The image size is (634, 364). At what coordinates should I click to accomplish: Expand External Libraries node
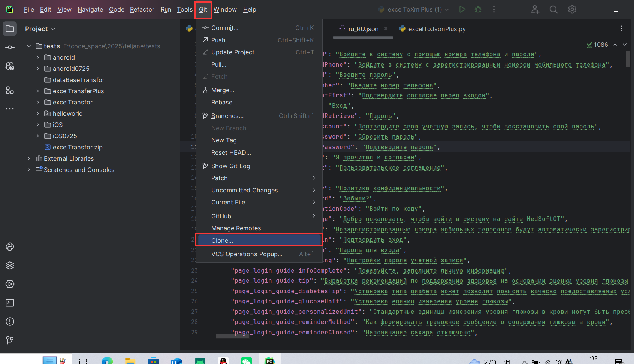(29, 158)
